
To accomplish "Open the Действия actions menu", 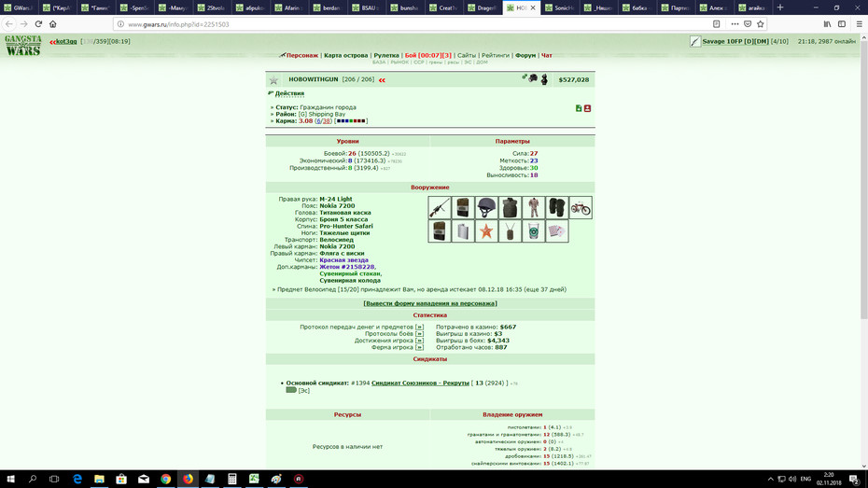I will tap(289, 93).
